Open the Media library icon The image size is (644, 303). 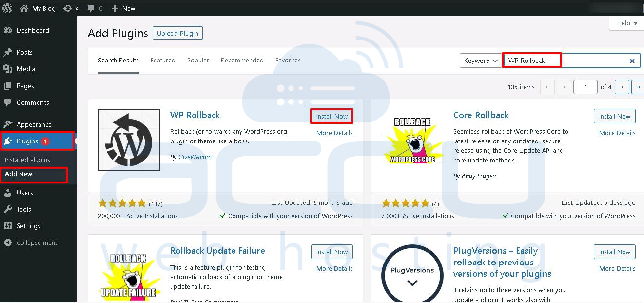click(8, 69)
